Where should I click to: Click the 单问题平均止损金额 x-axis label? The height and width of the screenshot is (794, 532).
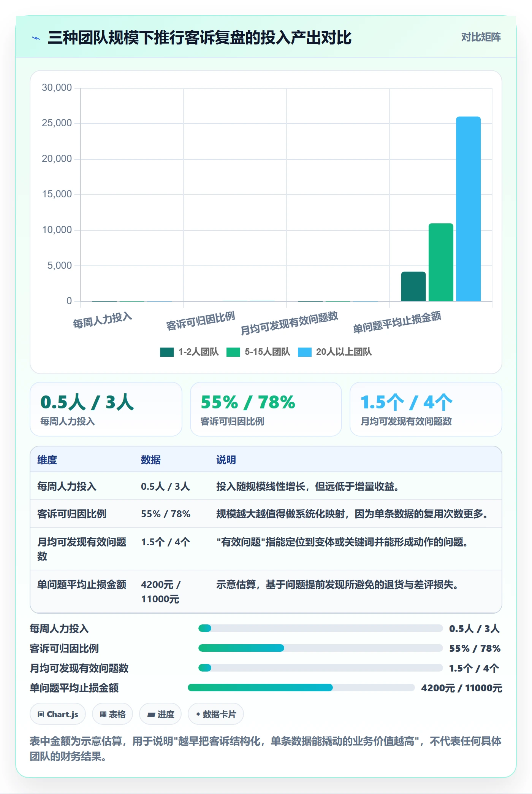point(397,322)
